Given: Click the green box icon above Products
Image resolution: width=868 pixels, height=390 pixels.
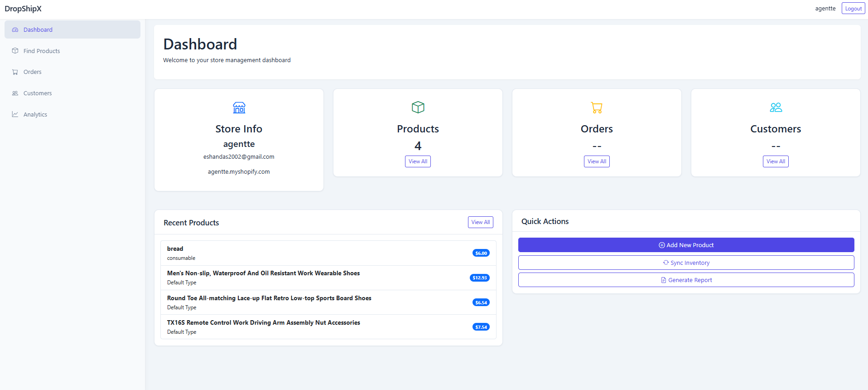Looking at the screenshot, I should click(x=418, y=107).
